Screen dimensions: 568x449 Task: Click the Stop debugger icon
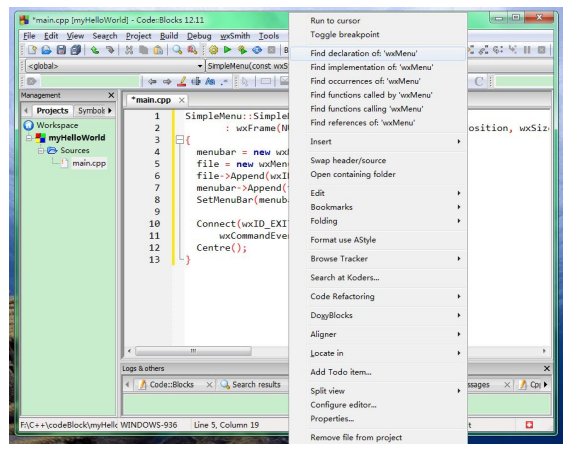click(542, 50)
